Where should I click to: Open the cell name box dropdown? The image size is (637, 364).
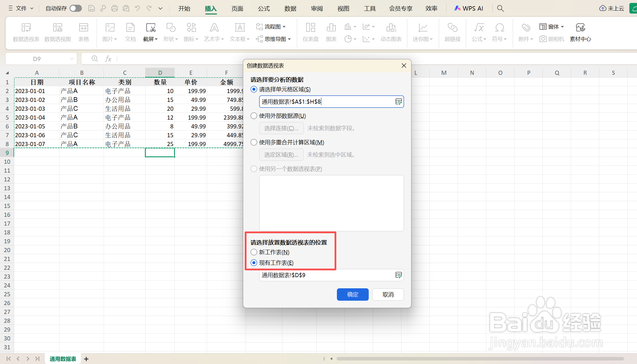72,59
